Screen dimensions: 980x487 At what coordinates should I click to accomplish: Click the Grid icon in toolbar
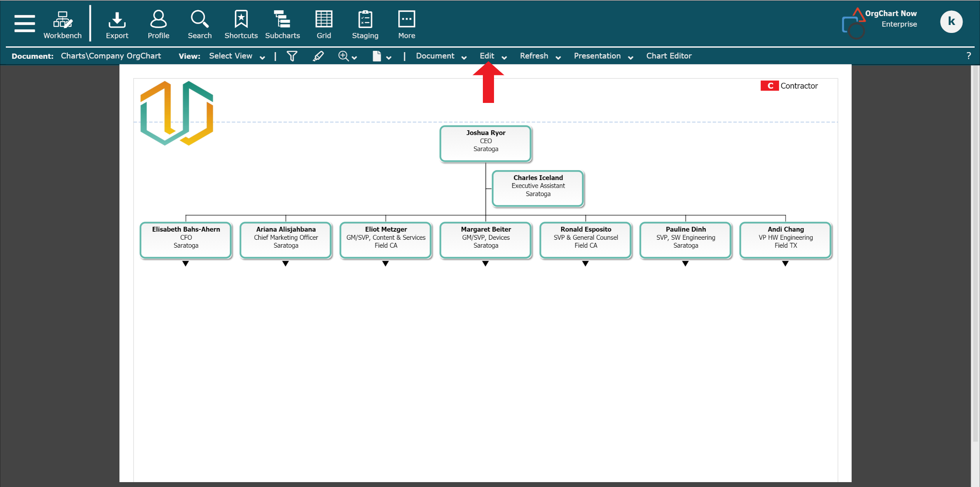(x=324, y=22)
